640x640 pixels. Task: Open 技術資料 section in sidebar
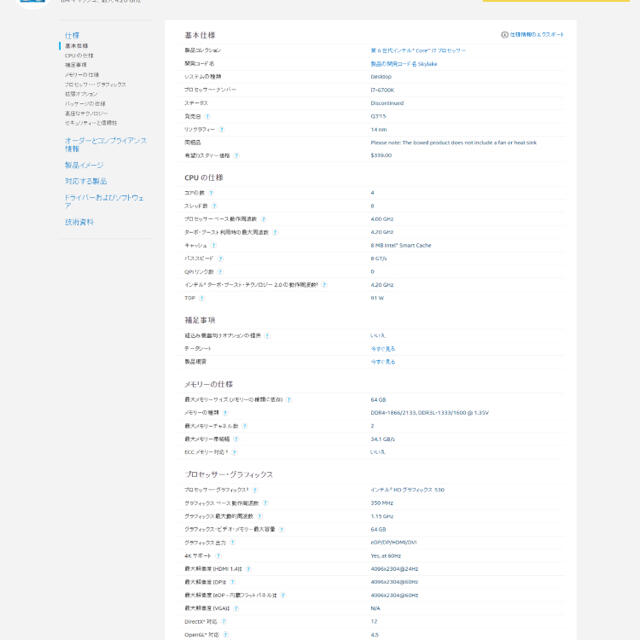point(79,222)
